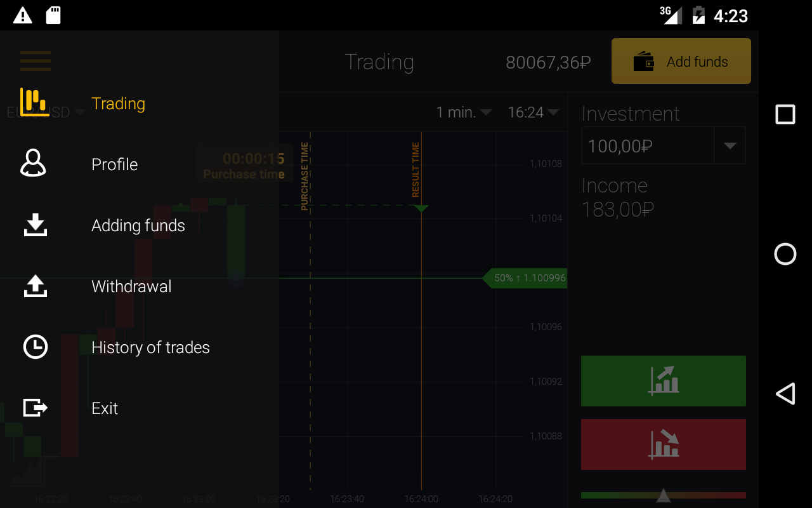The height and width of the screenshot is (508, 812).
Task: Click the 16:24:00 time axis label
Action: point(421,499)
